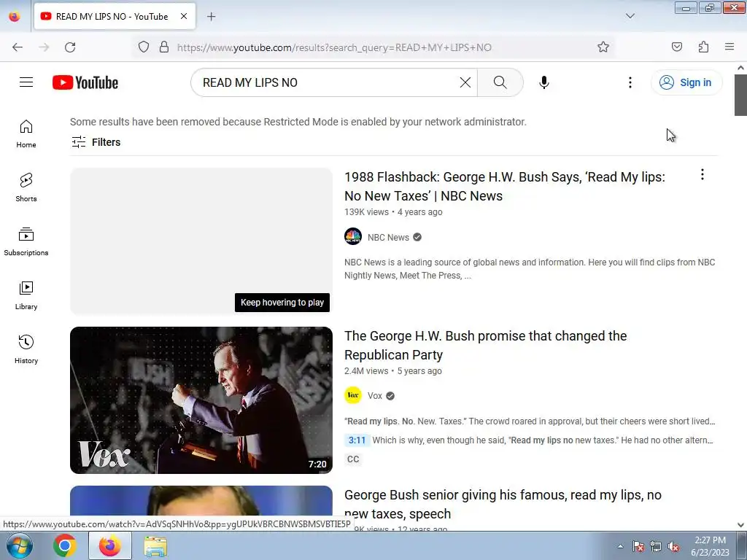
Task: Open the NBC News video thumbnail
Action: (201, 241)
